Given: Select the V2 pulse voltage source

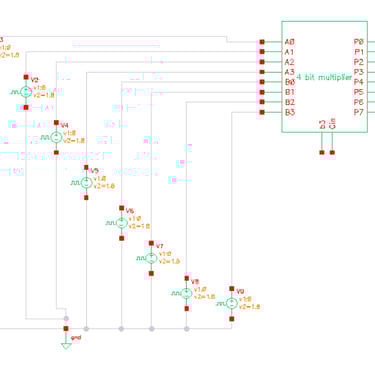Looking at the screenshot, I should [x=26, y=92].
